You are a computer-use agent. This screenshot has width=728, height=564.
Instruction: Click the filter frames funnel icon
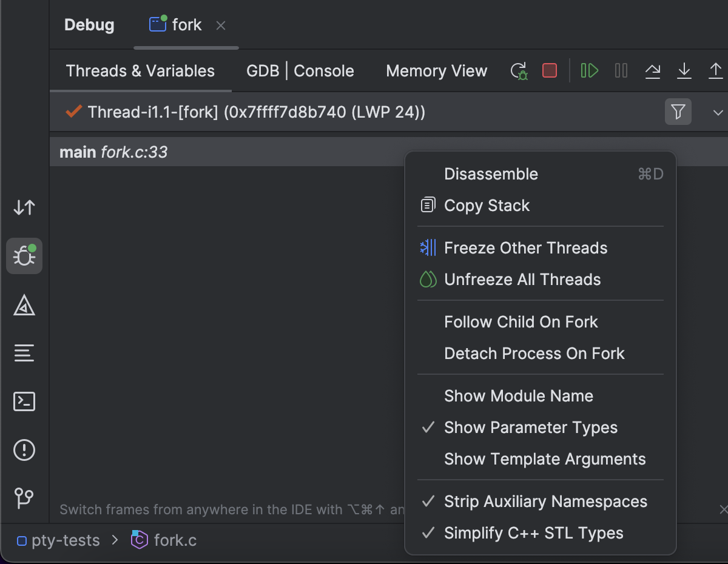tap(678, 112)
